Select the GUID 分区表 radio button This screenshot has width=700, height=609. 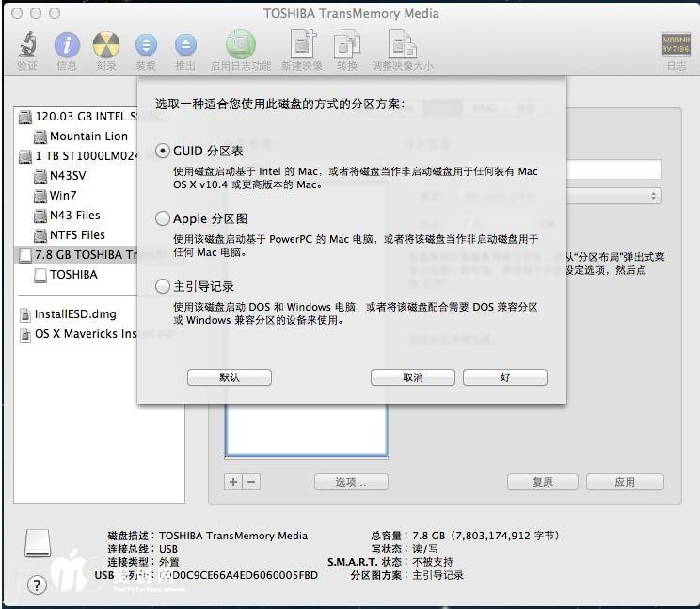pos(163,151)
